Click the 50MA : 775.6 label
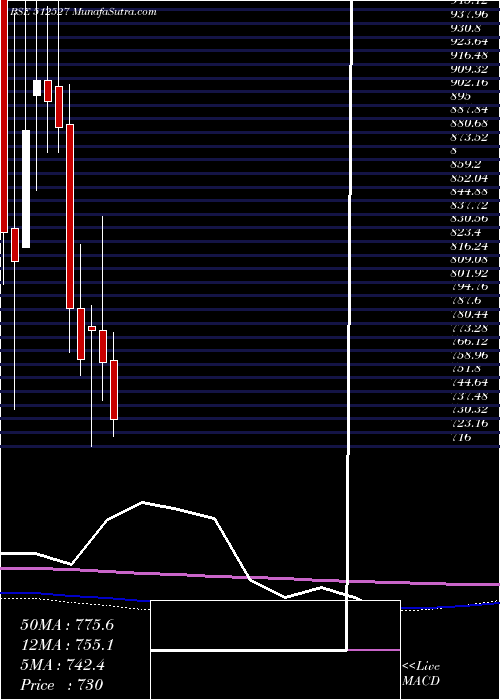Screen dimensions: 500x700 point(67,625)
